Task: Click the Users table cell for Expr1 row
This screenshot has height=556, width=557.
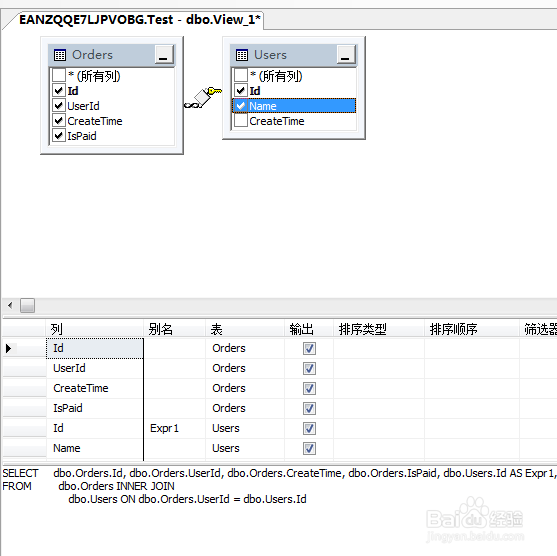Action: coord(245,428)
